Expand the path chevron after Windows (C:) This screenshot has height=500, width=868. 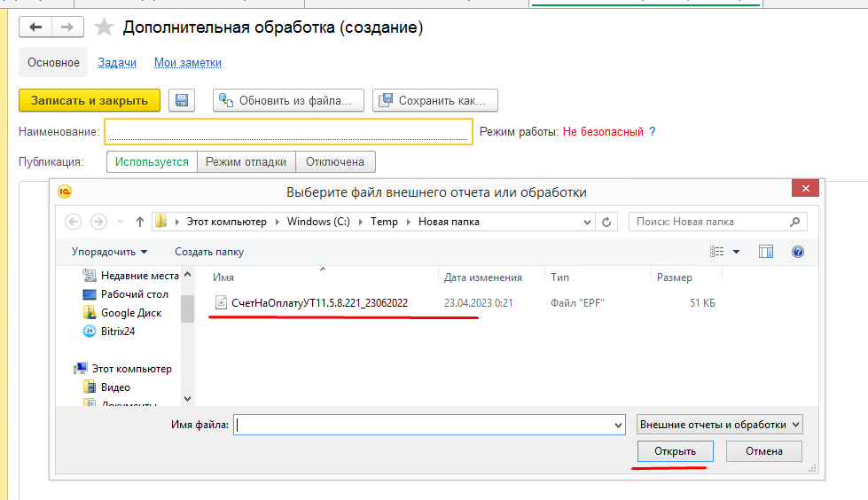point(360,222)
